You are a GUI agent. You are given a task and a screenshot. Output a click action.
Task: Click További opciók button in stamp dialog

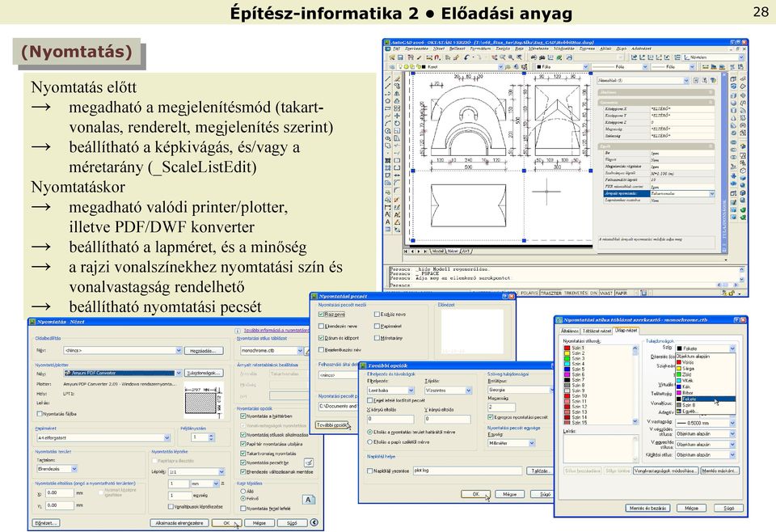pyautogui.click(x=332, y=425)
